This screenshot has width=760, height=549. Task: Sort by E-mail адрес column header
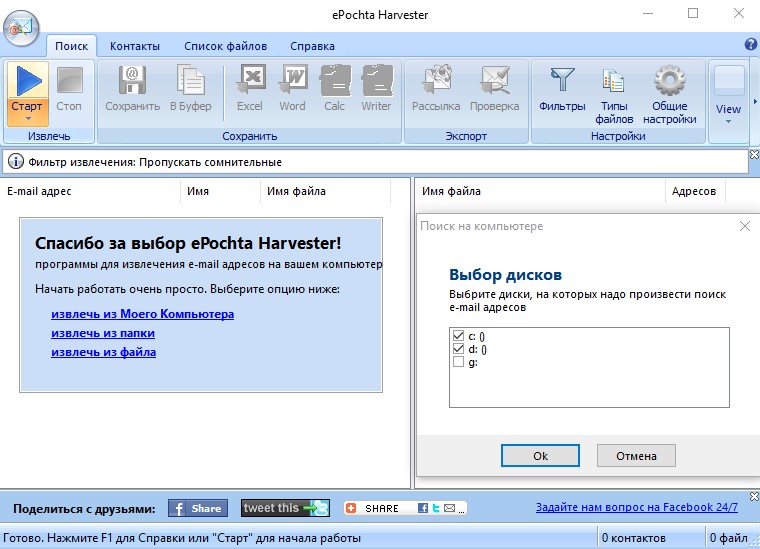(x=90, y=191)
